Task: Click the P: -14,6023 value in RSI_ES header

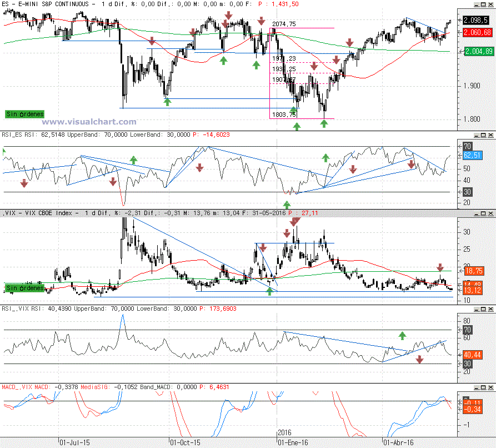Action: 211,135
